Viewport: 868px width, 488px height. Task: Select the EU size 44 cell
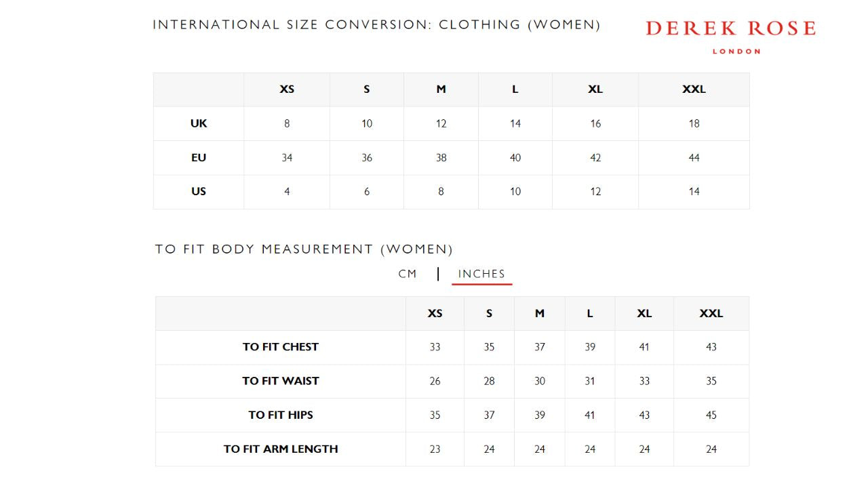tap(694, 158)
